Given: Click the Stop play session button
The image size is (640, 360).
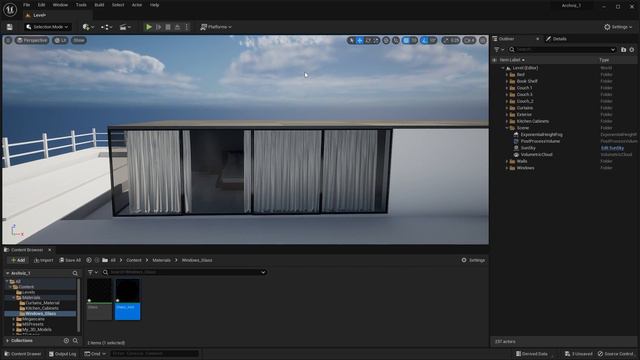Looking at the screenshot, I should pos(168,27).
